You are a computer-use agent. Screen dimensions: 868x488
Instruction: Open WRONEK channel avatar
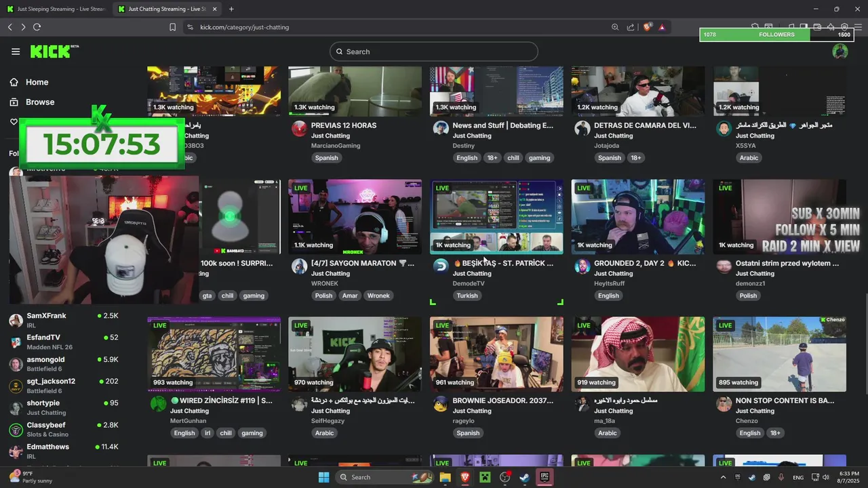pos(299,266)
